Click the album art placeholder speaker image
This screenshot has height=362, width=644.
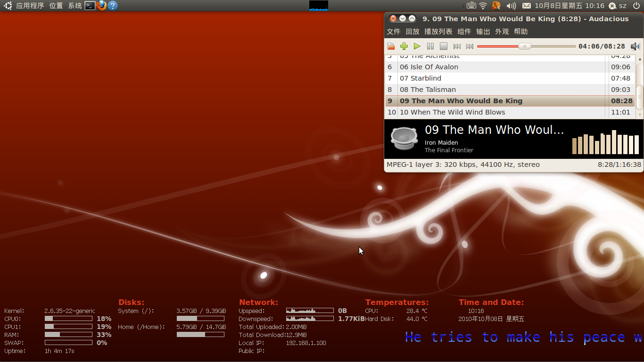click(x=404, y=138)
